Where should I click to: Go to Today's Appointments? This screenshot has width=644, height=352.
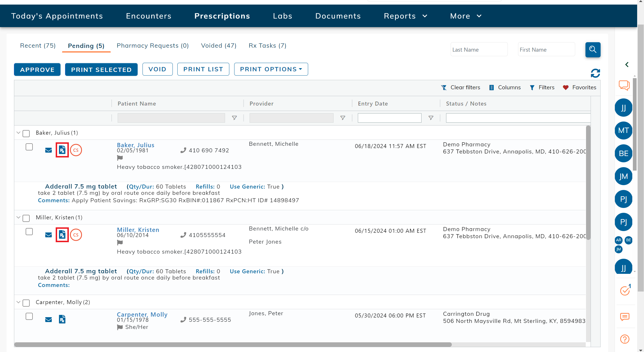[57, 16]
